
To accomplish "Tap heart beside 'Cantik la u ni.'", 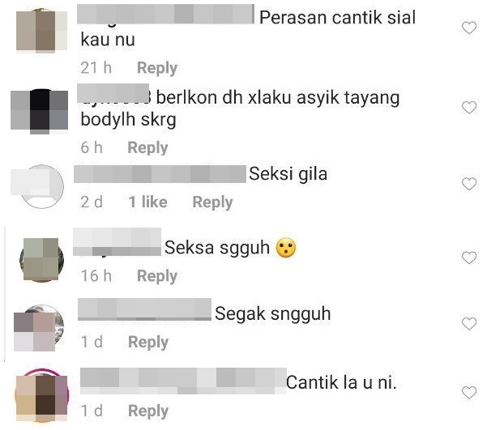I will coord(469,393).
